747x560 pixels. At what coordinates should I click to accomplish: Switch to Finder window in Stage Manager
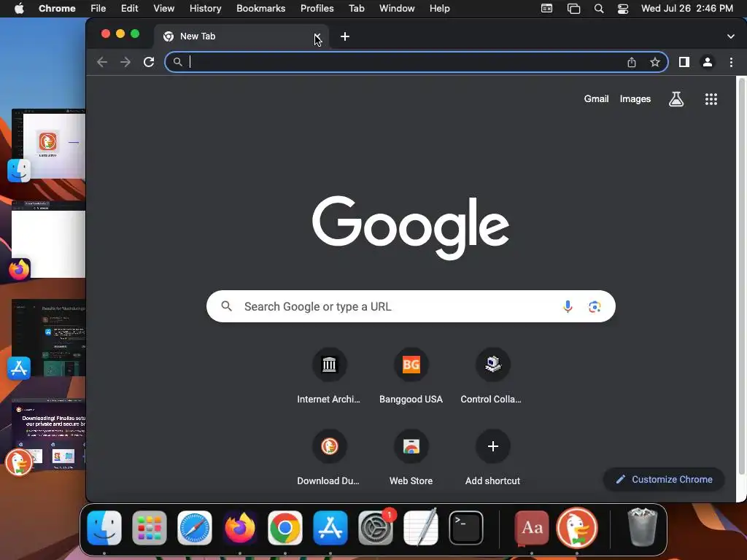pyautogui.click(x=48, y=145)
